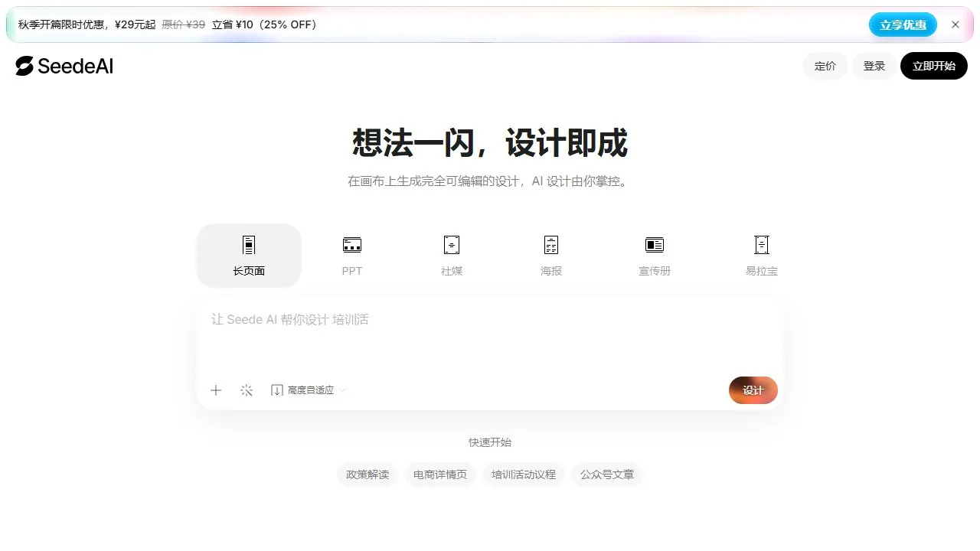Viewport: 980px width, 551px height.
Task: Click the SeedeAI logo
Action: tap(64, 66)
